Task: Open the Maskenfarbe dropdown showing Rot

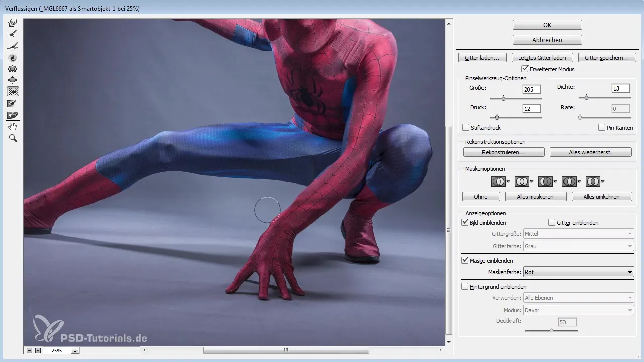Action: click(x=579, y=272)
